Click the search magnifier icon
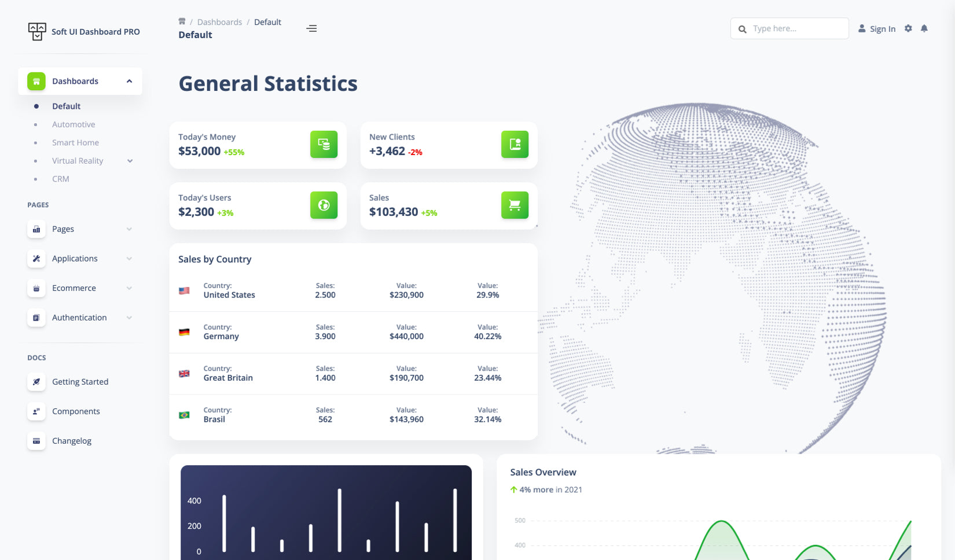The width and height of the screenshot is (955, 560). pyautogui.click(x=742, y=29)
